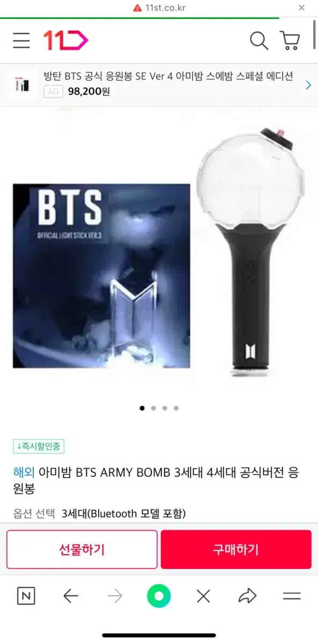
Task: Open the 옵션 선택 3세대 option selector
Action: pos(99,514)
